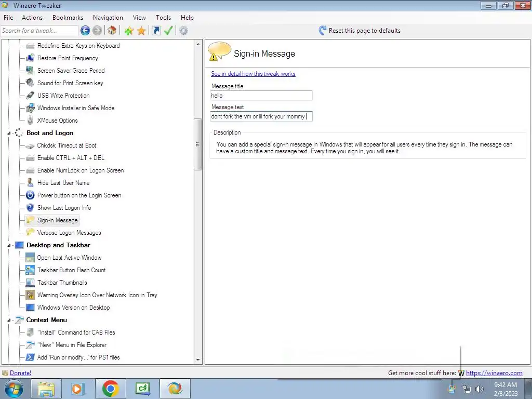Image resolution: width=532 pixels, height=399 pixels.
Task: Click the Message title input field
Action: pos(261,96)
